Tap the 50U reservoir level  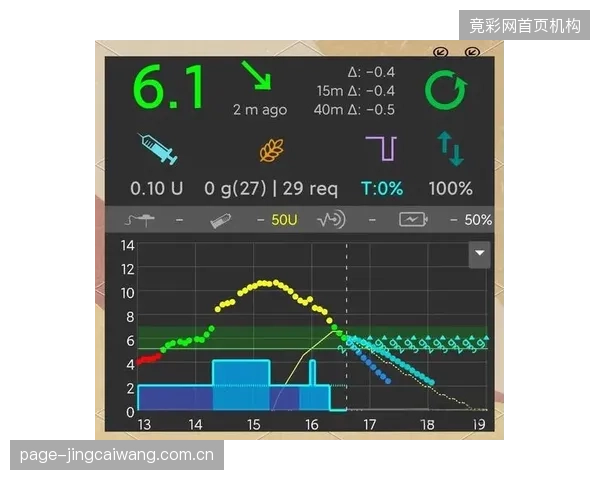point(284,220)
